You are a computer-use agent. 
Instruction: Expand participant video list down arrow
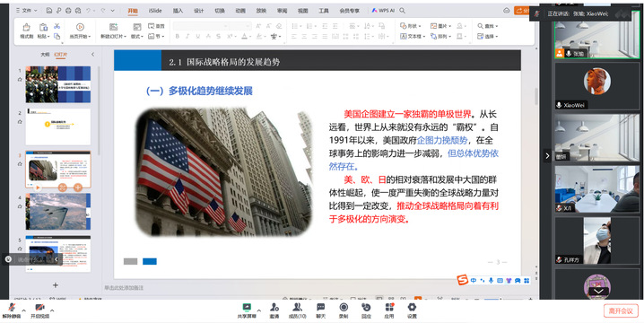(x=598, y=291)
